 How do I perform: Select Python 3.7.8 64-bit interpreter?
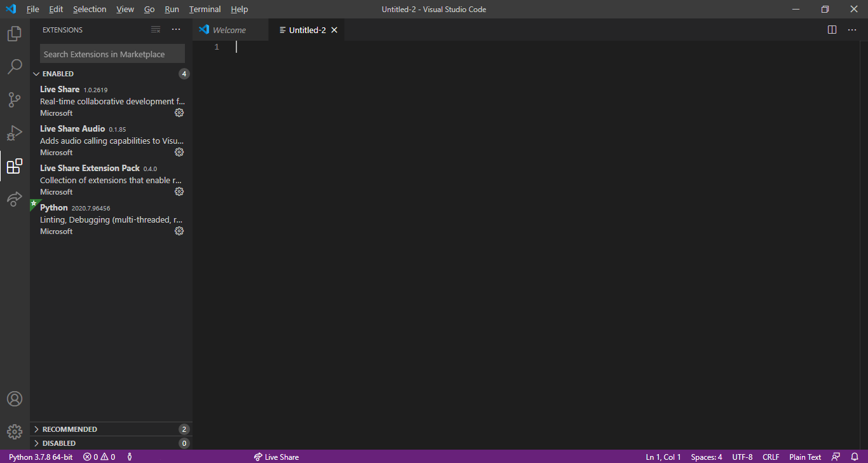pyautogui.click(x=41, y=457)
